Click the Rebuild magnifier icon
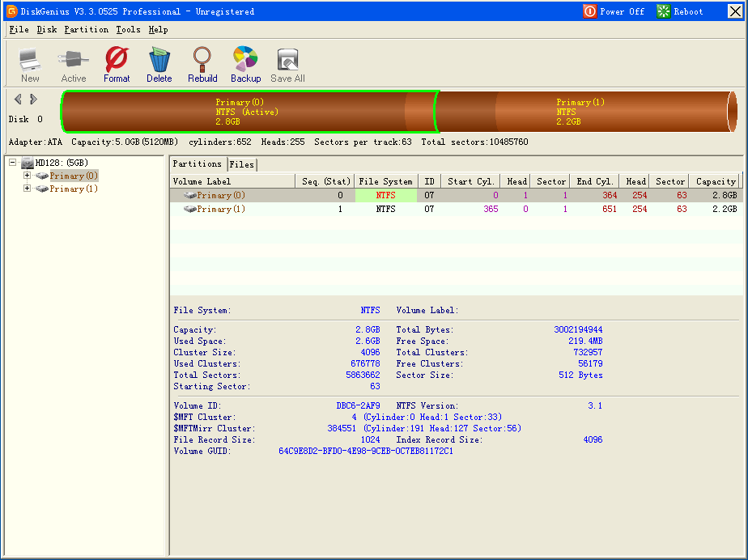 (202, 59)
